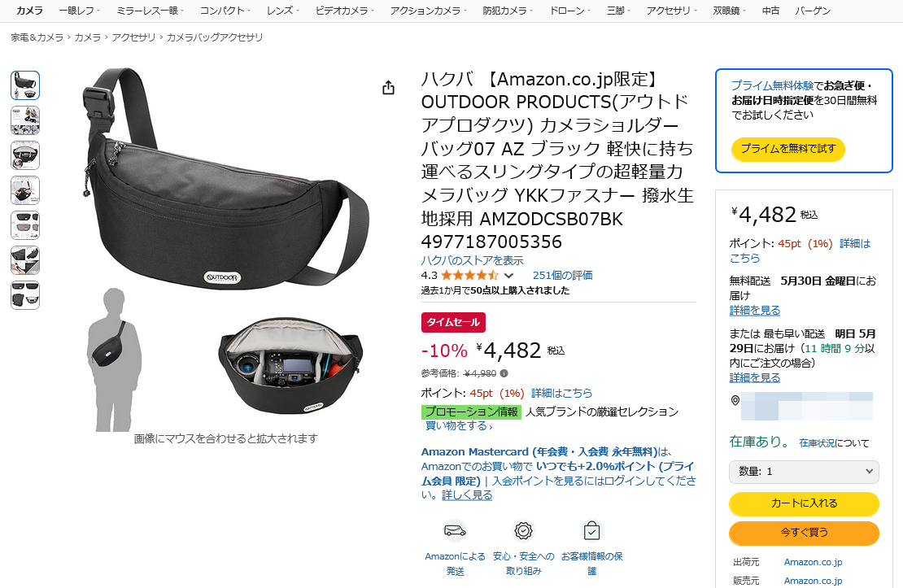Expand the 一眼レフ menu dropdown
Image resolution: width=903 pixels, height=588 pixels.
coord(80,11)
